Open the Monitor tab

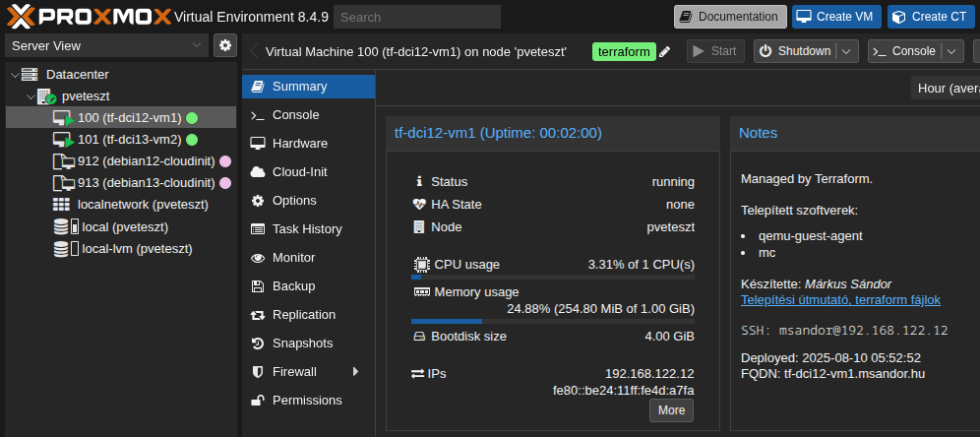tap(309, 258)
